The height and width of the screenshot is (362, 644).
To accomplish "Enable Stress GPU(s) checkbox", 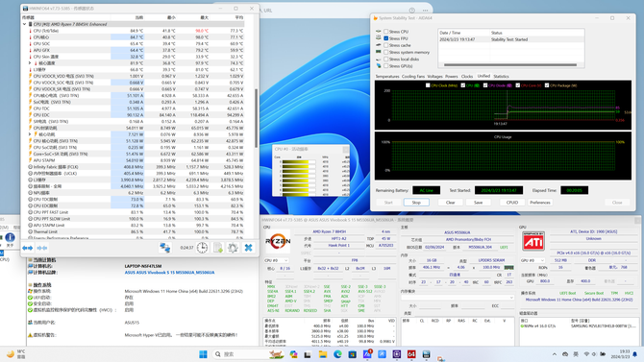I will click(386, 65).
